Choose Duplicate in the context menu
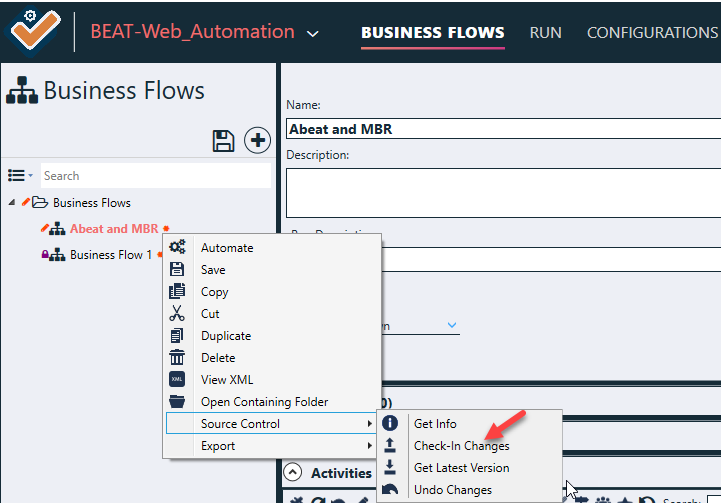This screenshot has height=503, width=721. pyautogui.click(x=226, y=336)
